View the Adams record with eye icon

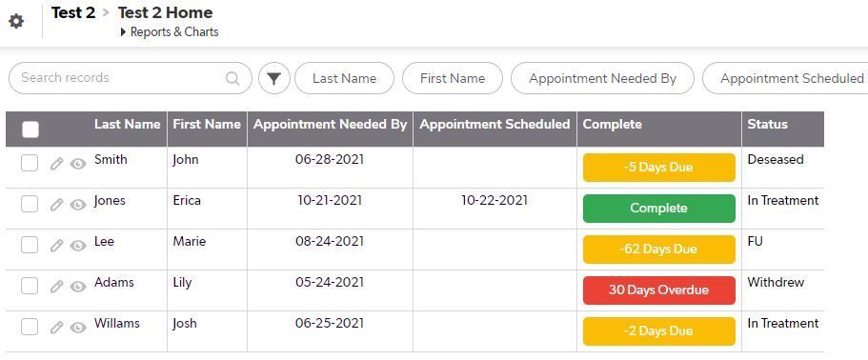(x=78, y=287)
